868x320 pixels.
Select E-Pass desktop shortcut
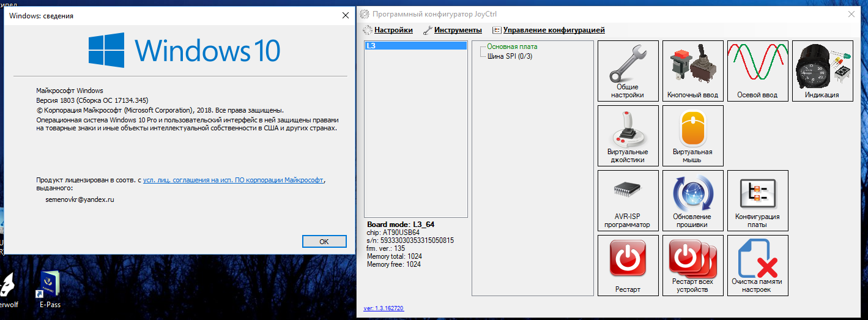click(50, 288)
